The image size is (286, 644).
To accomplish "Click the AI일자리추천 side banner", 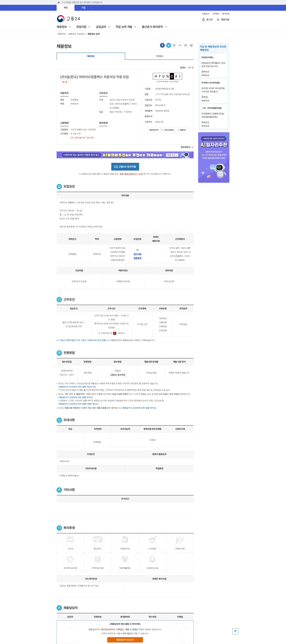I will click(x=214, y=158).
